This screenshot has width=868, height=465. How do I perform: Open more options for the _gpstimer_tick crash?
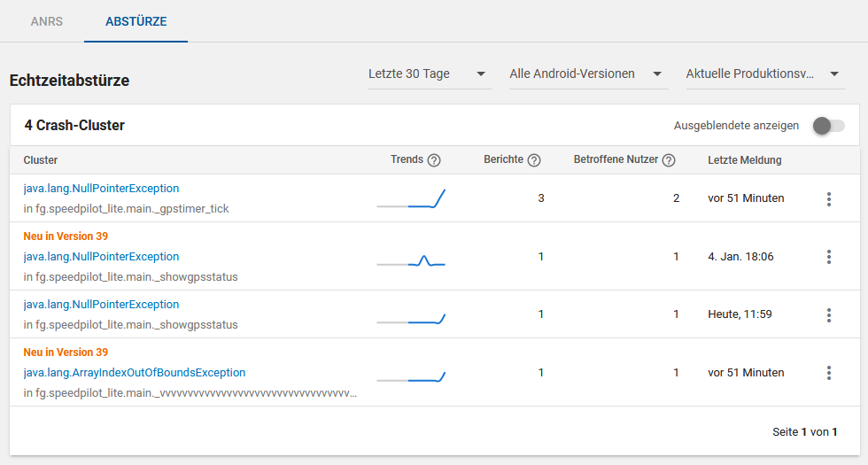[x=829, y=199]
